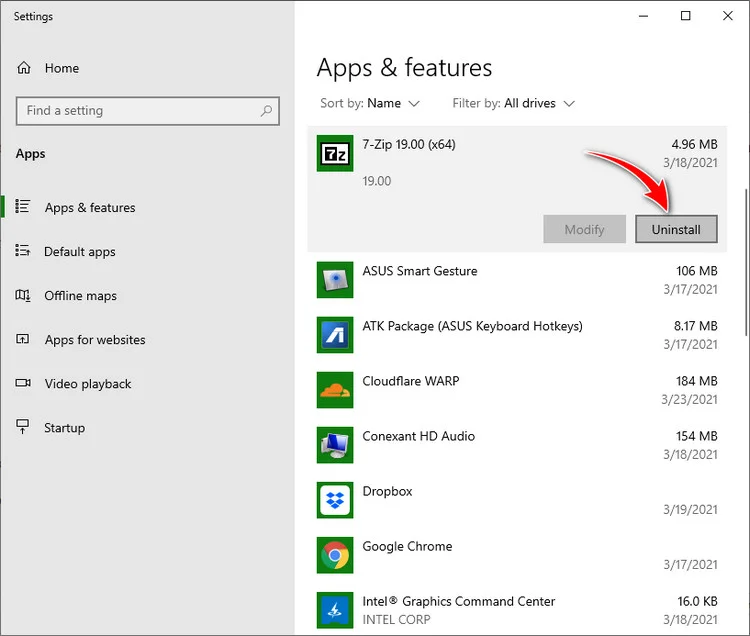Click the Home house icon
The image size is (750, 636).
[24, 68]
